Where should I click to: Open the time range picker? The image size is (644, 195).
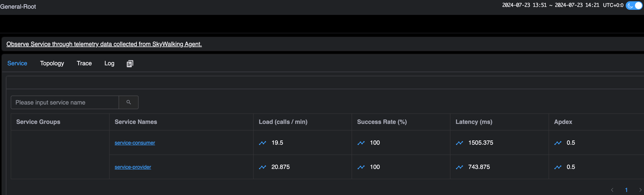point(550,5)
